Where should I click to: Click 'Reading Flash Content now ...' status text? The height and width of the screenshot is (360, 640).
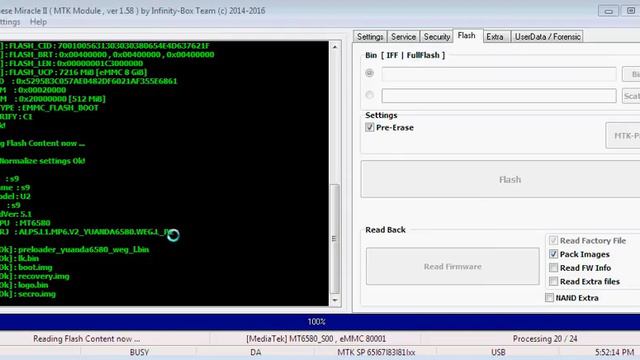tap(87, 339)
